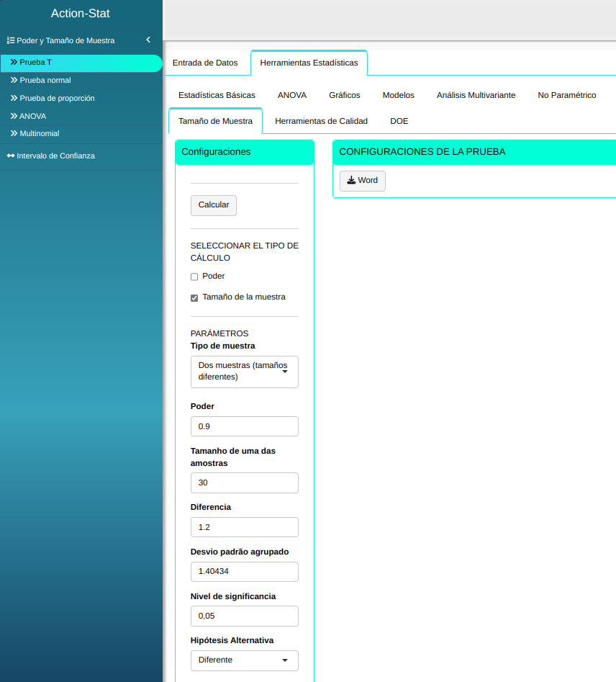Uncheck the Tamaño de la muestra checkbox
Screen dimensions: 616x682
point(194,297)
